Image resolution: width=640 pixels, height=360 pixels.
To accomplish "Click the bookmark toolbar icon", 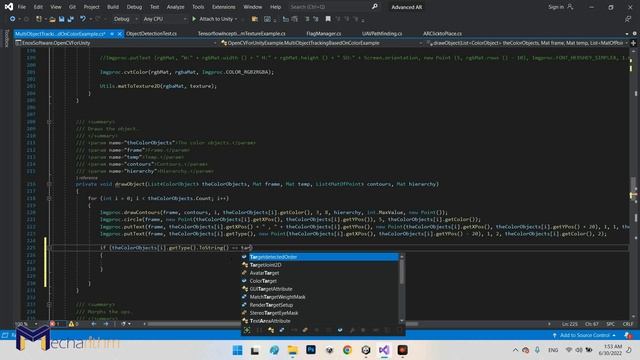I will pos(328,19).
